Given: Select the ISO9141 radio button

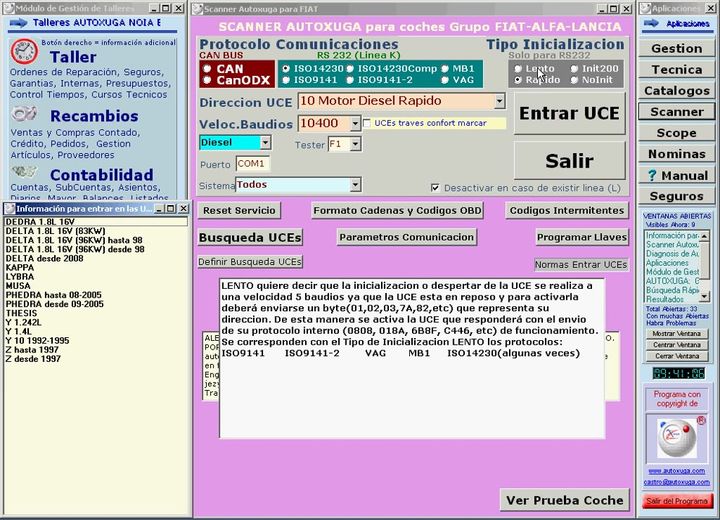Looking at the screenshot, I should [286, 80].
